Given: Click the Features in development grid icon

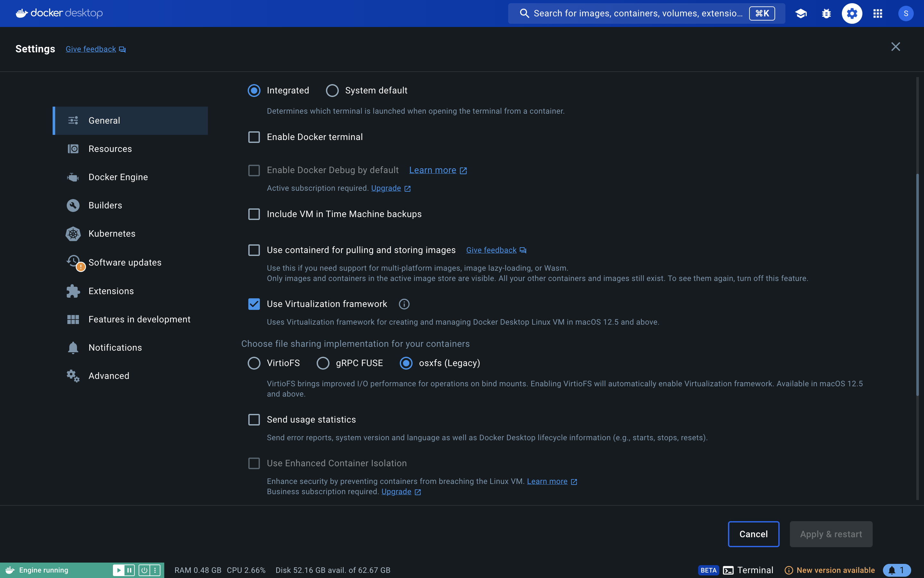Looking at the screenshot, I should point(73,319).
